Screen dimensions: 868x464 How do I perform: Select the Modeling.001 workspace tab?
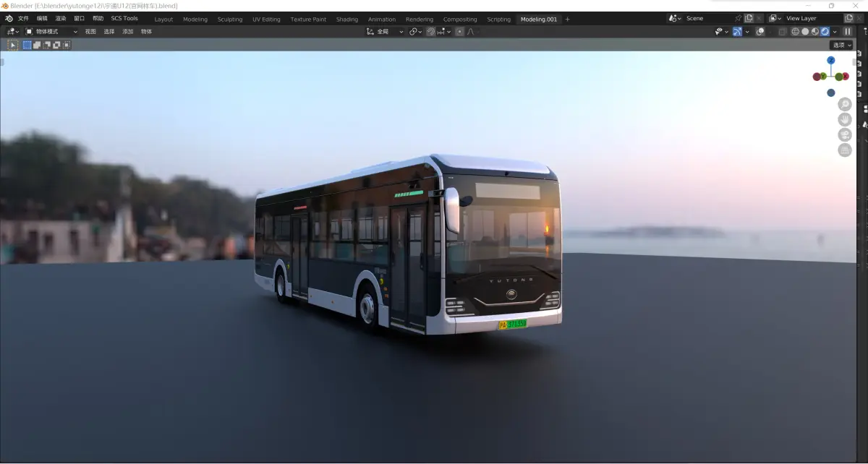[539, 20]
